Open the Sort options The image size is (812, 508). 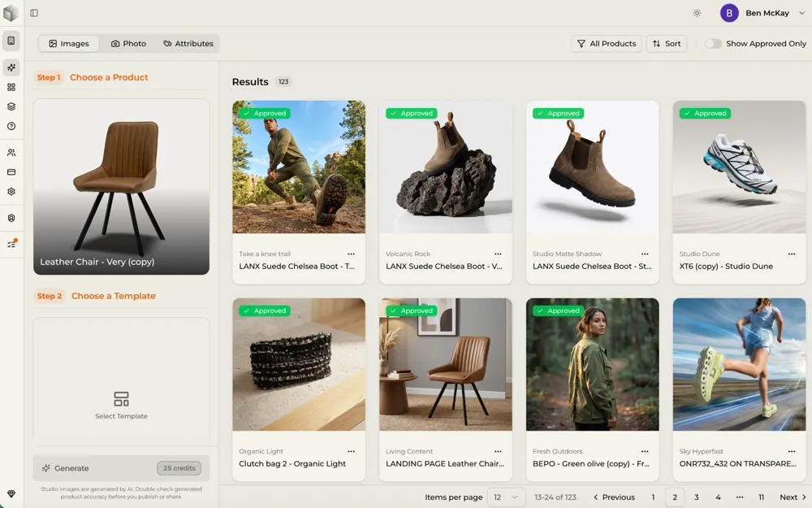tap(667, 44)
